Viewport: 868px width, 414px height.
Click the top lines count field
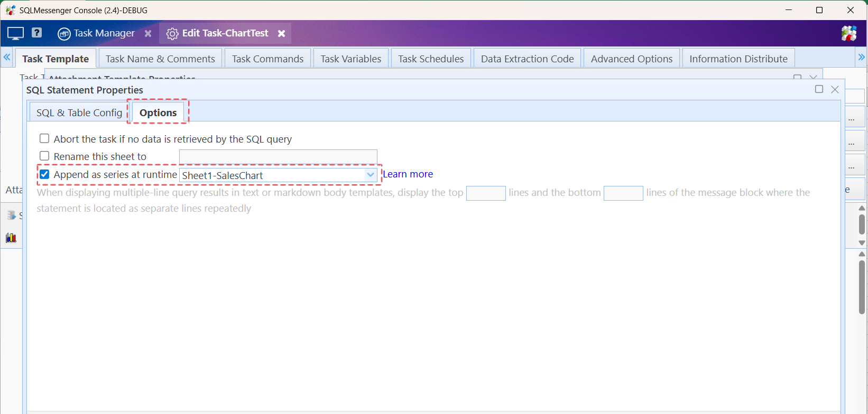tap(486, 193)
